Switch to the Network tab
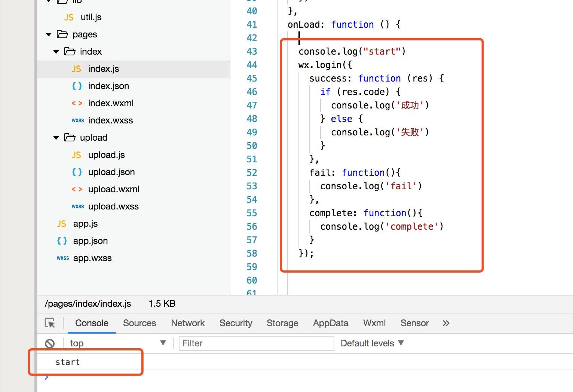 coord(188,323)
